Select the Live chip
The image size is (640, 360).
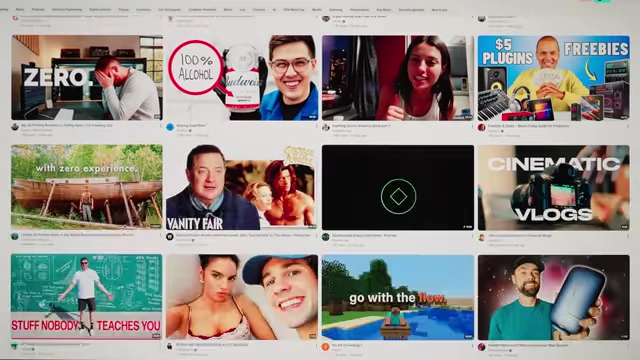[242, 9]
